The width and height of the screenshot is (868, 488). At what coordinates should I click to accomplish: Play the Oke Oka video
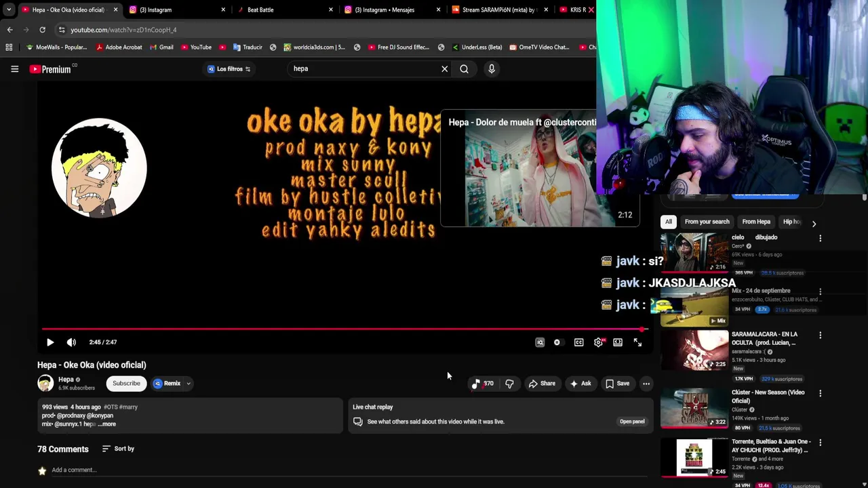coord(50,342)
